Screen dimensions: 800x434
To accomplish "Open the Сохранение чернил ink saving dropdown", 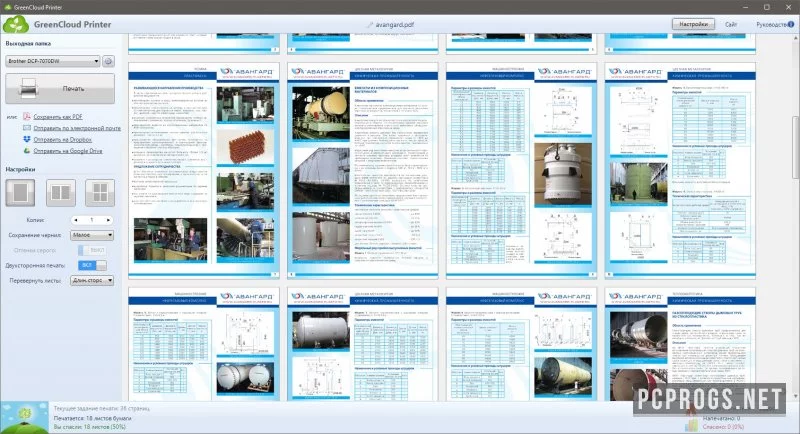I will point(92,235).
